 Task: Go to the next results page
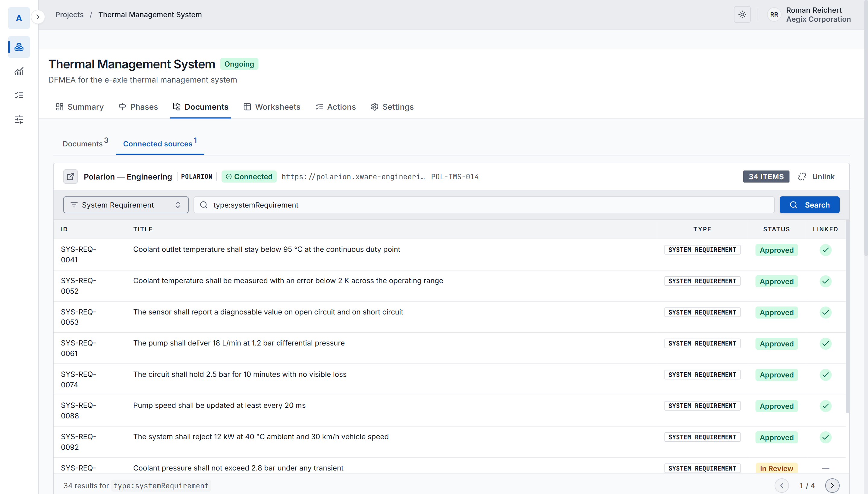click(x=832, y=486)
